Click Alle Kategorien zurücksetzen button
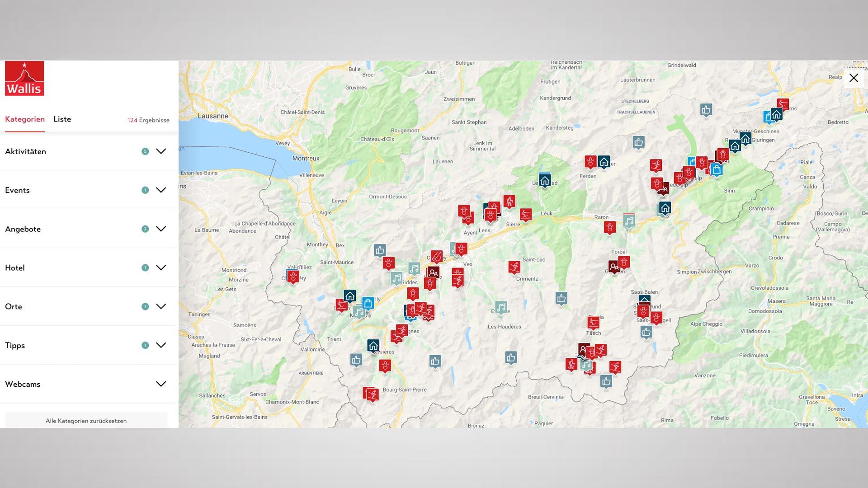Image resolution: width=868 pixels, height=488 pixels. point(86,421)
